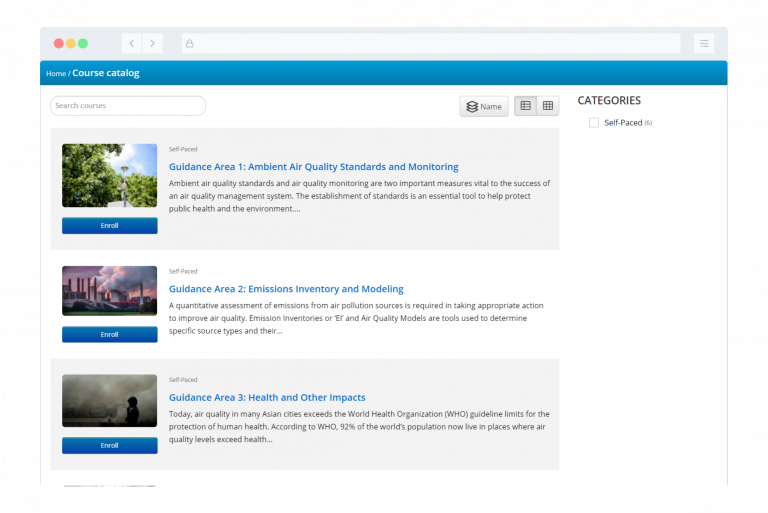Image resolution: width=768 pixels, height=513 pixels.
Task: Switch to list view layout icon
Action: click(526, 106)
